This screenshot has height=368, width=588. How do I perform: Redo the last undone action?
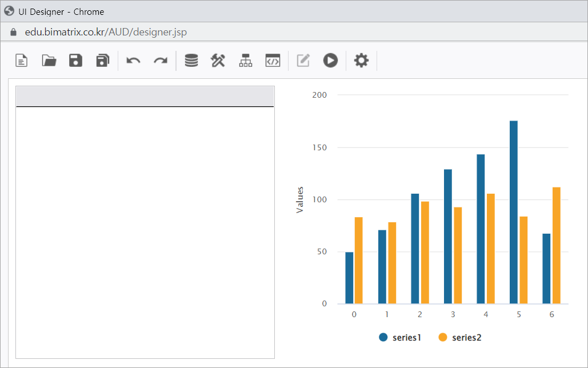point(161,61)
